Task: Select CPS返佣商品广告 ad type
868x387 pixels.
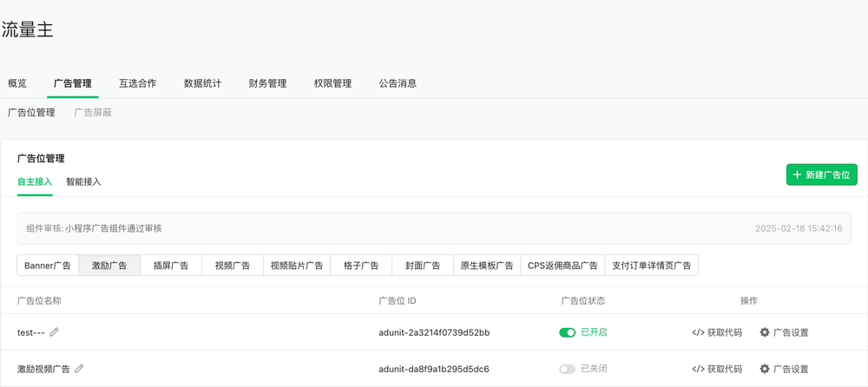Action: click(x=562, y=266)
